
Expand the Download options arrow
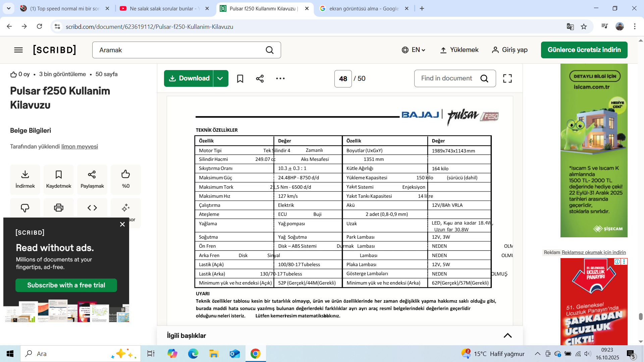(220, 78)
